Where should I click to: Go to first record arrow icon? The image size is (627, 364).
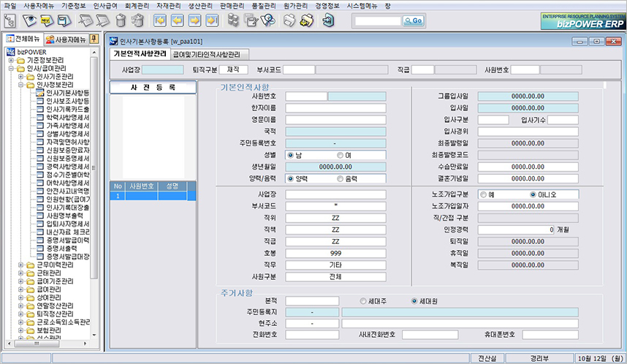[x=160, y=20]
